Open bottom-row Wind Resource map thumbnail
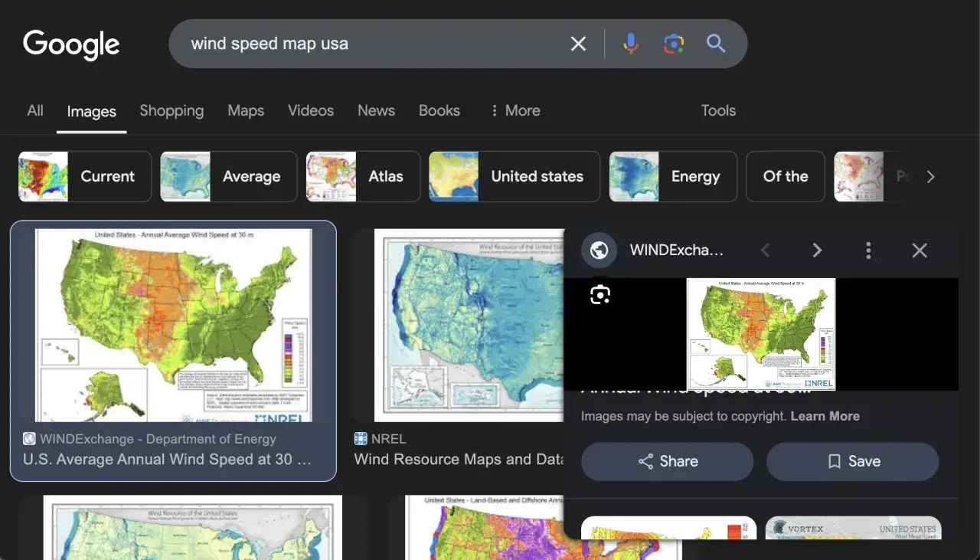The height and width of the screenshot is (560, 980). coord(193,527)
